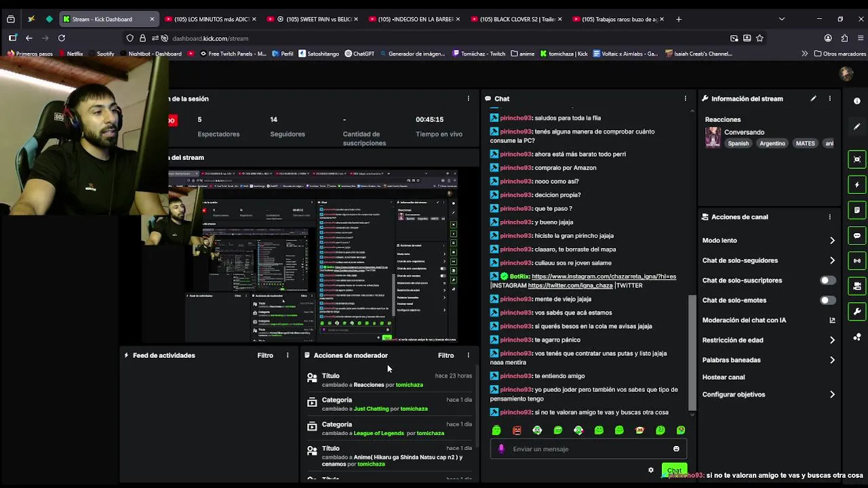Viewport: 868px width, 488px height.
Task: Toggle Chat de solo-emotes switch
Action: pyautogui.click(x=827, y=300)
